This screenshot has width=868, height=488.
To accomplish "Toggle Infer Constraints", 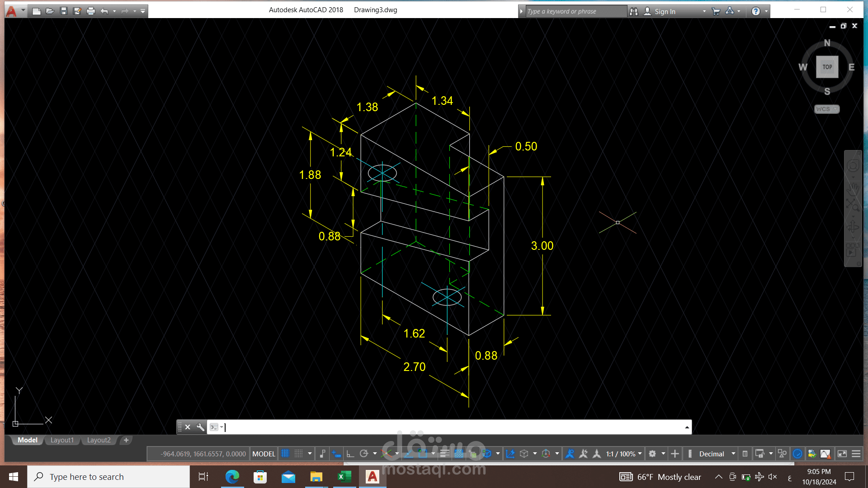I will pos(322,454).
